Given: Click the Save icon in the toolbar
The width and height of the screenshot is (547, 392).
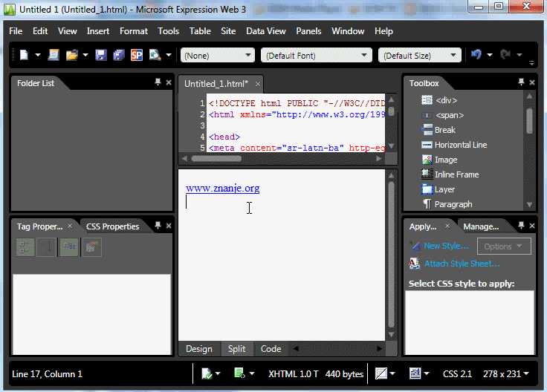Looking at the screenshot, I should 100,55.
